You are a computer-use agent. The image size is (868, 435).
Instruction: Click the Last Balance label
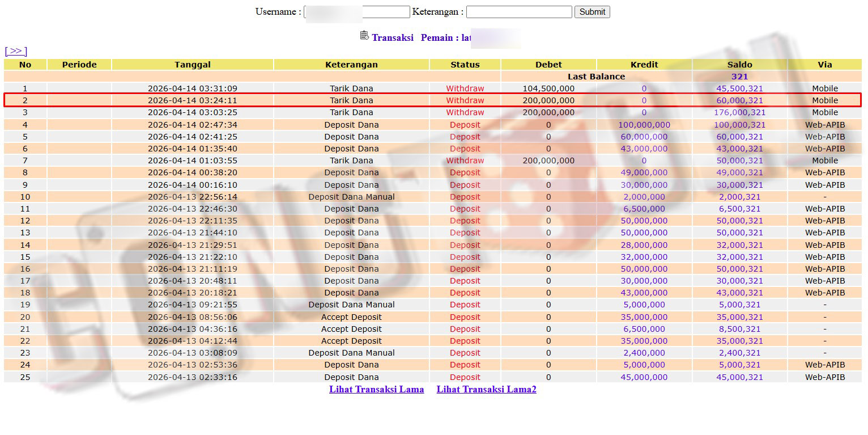[596, 77]
